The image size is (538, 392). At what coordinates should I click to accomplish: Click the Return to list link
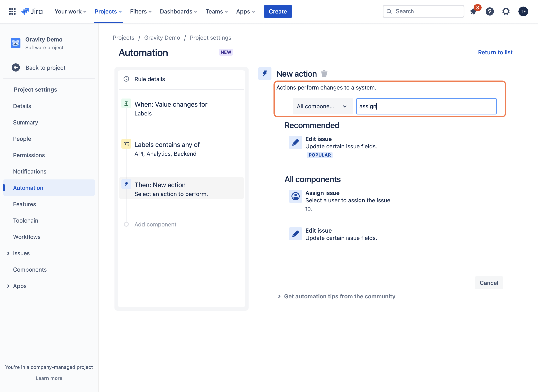(495, 53)
